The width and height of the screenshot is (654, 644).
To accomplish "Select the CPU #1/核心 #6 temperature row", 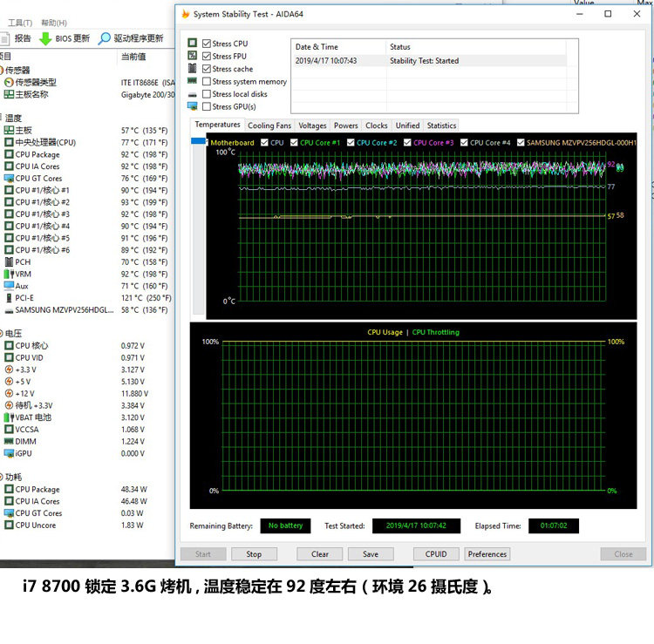I will pos(86,250).
